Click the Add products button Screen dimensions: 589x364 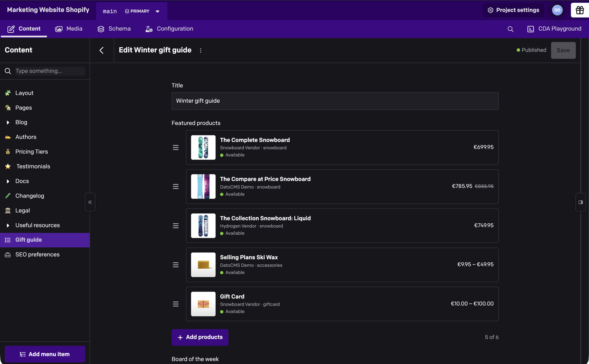point(200,337)
